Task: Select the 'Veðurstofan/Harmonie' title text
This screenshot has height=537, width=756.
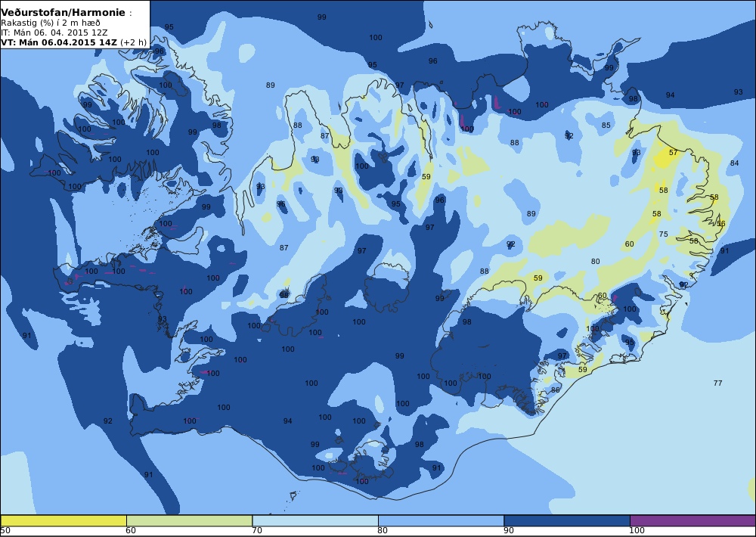Action: pyautogui.click(x=64, y=13)
